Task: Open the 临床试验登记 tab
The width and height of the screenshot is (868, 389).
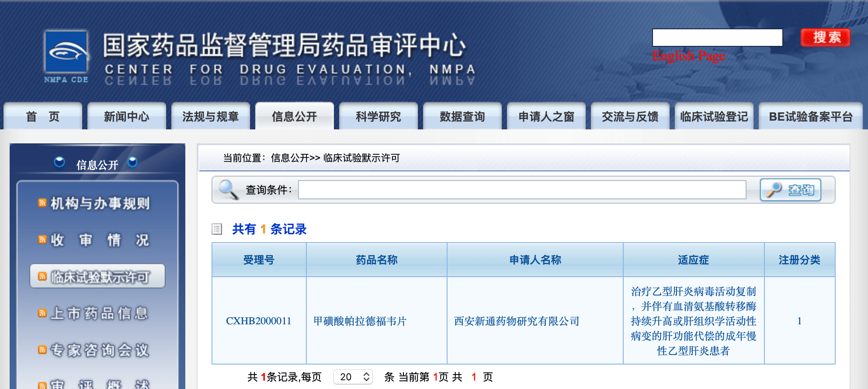Action: (x=714, y=116)
